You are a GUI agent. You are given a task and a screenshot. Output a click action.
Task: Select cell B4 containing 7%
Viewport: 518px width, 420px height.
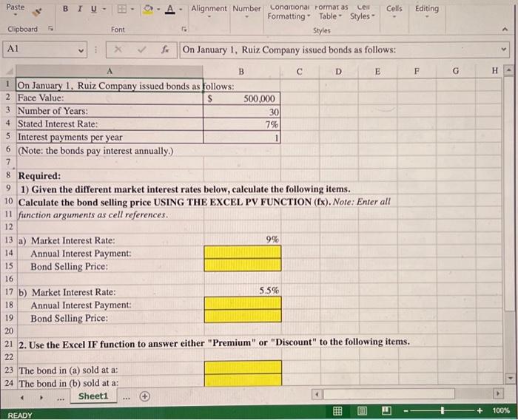[242, 124]
